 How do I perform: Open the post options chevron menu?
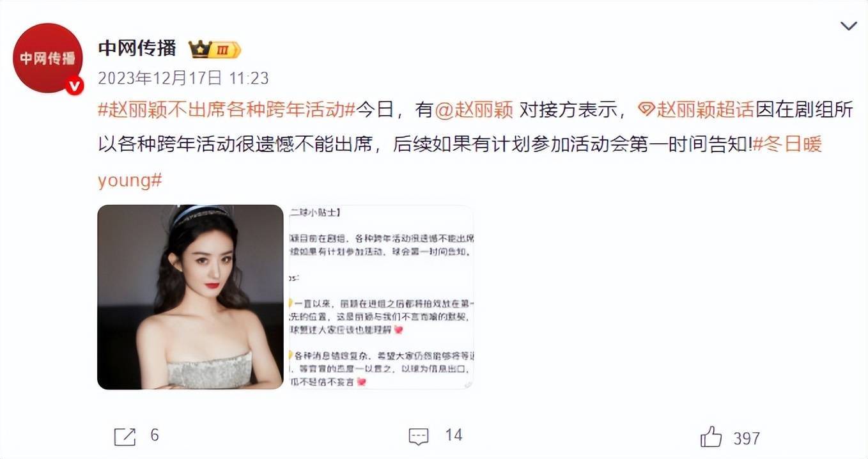tap(848, 26)
